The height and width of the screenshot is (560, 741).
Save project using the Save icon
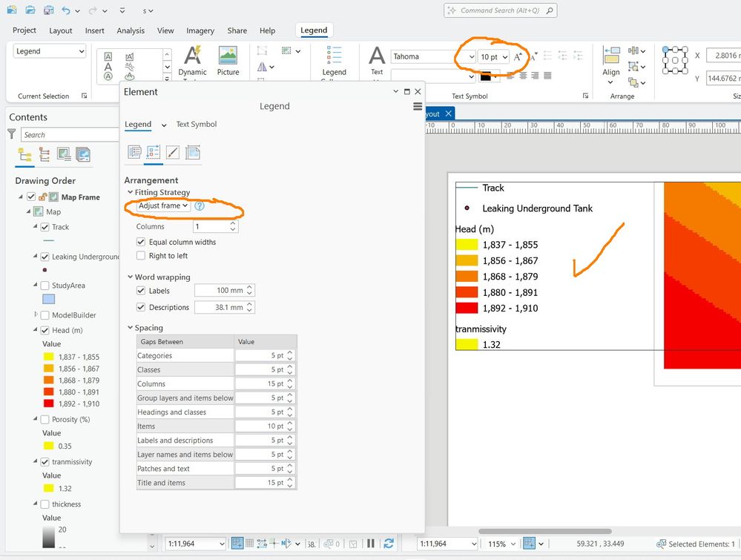point(48,10)
